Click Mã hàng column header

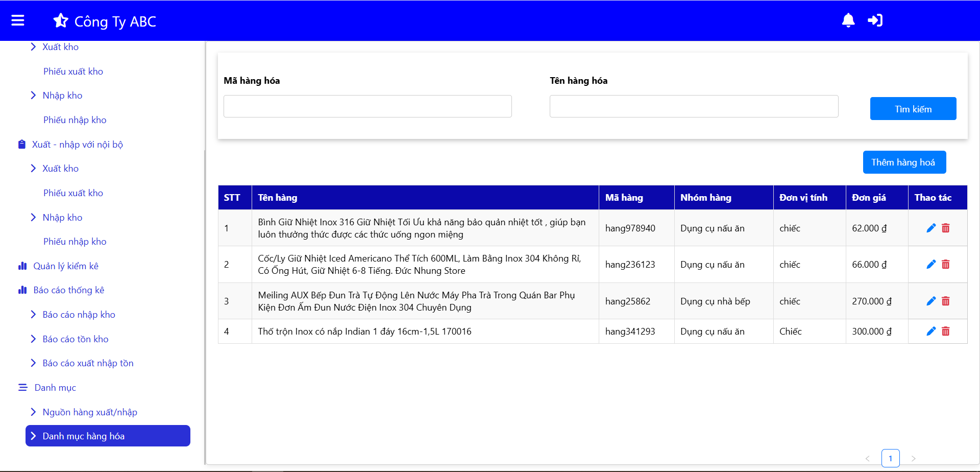point(636,198)
